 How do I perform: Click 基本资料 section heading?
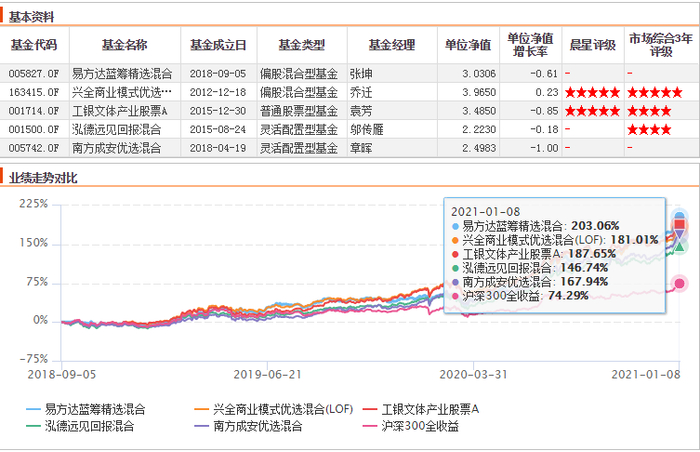pos(31,17)
